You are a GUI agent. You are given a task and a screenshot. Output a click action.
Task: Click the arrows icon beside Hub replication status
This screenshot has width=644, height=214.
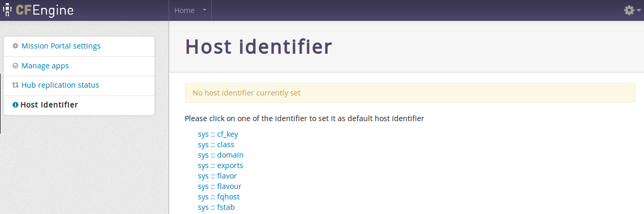click(x=16, y=85)
